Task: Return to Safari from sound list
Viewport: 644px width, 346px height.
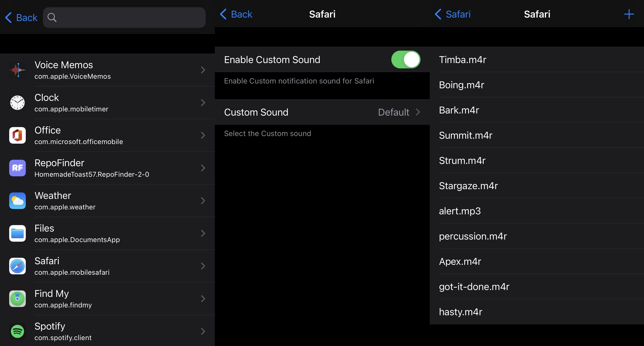Action: 452,14
